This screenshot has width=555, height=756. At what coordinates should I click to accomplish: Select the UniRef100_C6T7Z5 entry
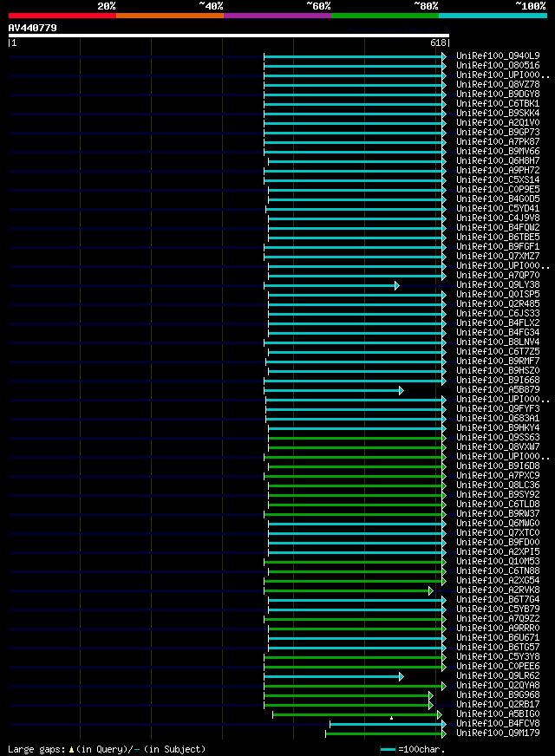coord(498,351)
